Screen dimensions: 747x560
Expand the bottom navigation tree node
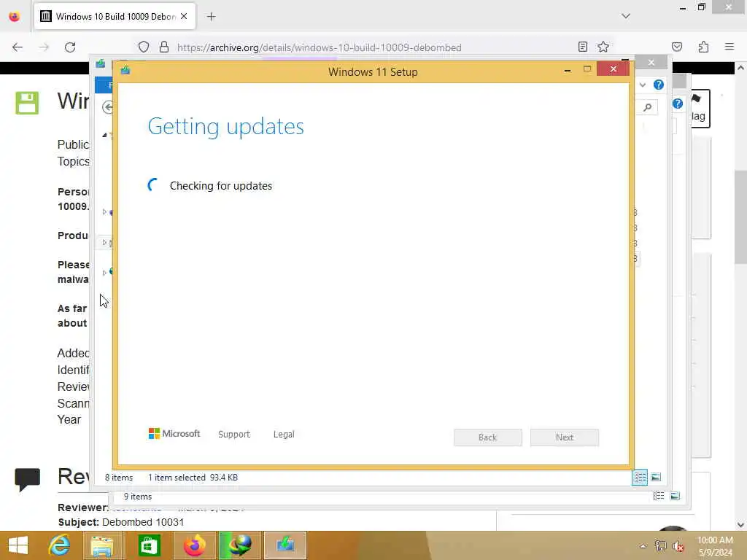[x=104, y=273]
